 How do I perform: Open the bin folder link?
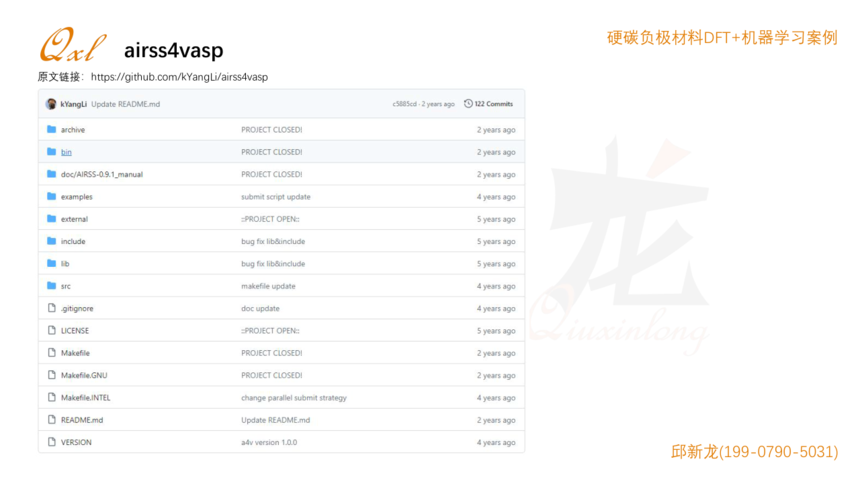66,152
